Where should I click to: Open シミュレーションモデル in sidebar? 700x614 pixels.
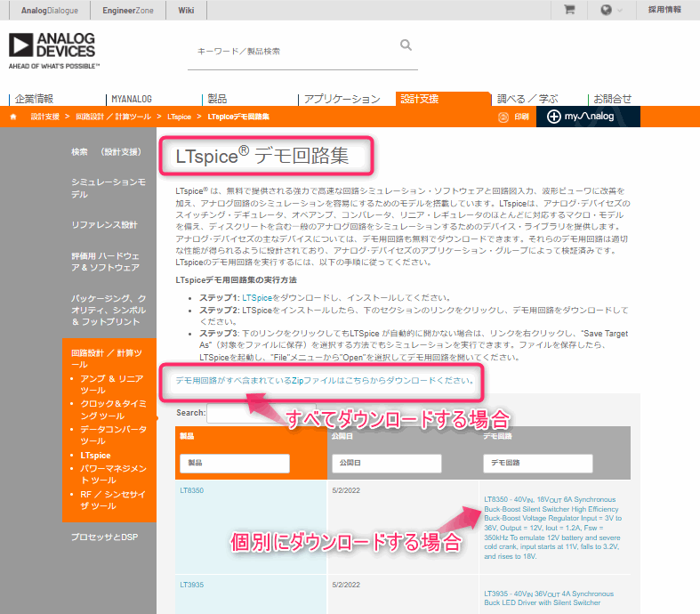[108, 188]
